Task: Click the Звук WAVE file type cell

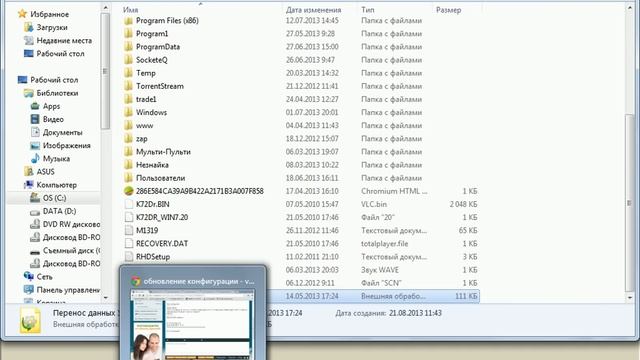Action: [380, 270]
